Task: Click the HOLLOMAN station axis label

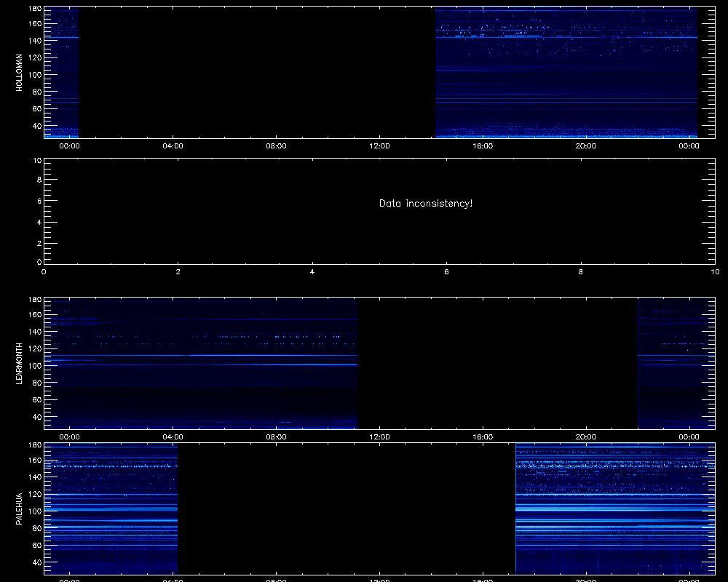Action: [19, 73]
